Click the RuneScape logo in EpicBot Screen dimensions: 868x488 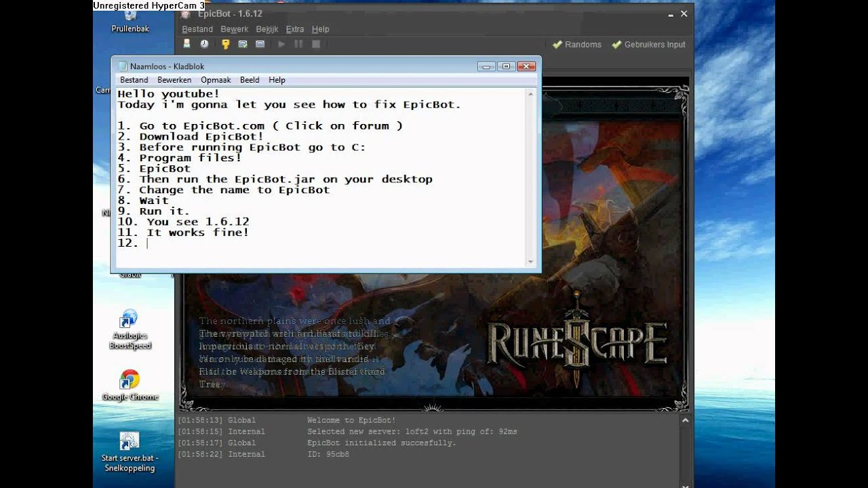click(577, 339)
